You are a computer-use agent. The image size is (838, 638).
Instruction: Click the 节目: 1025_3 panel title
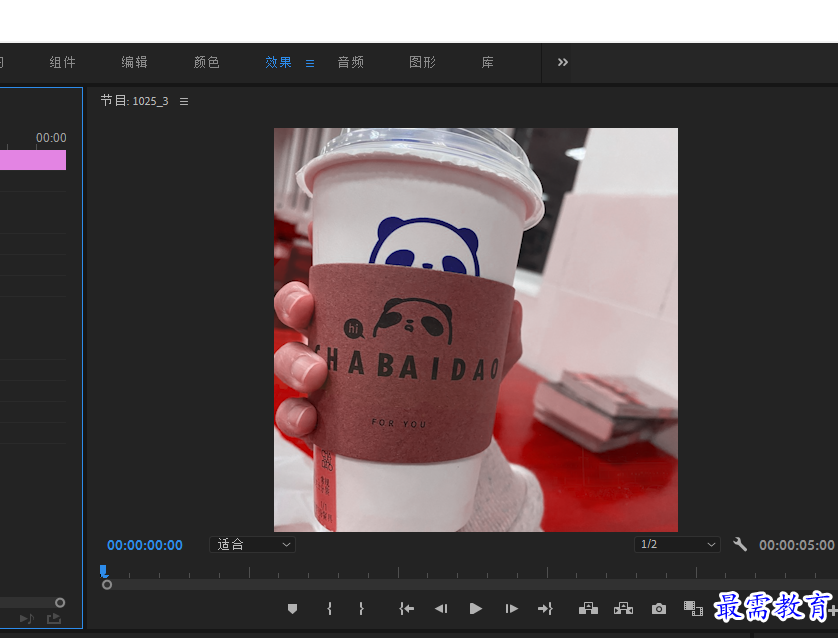pyautogui.click(x=135, y=100)
